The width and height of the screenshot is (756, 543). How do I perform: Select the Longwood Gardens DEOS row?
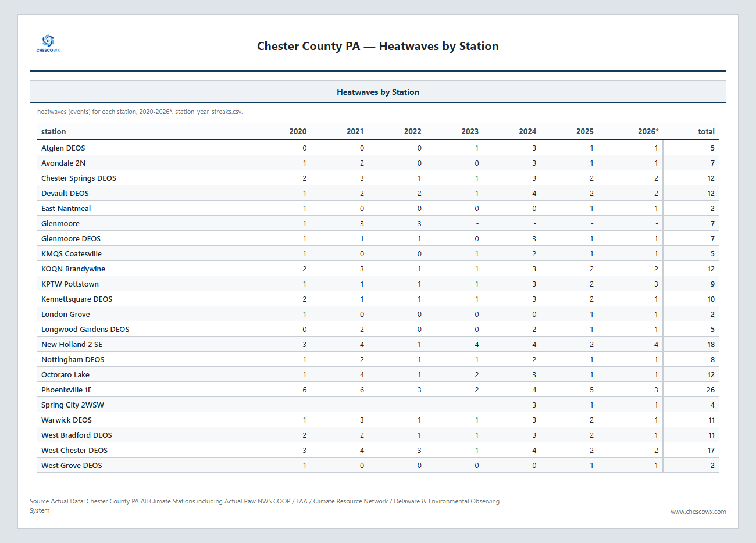tap(378, 329)
